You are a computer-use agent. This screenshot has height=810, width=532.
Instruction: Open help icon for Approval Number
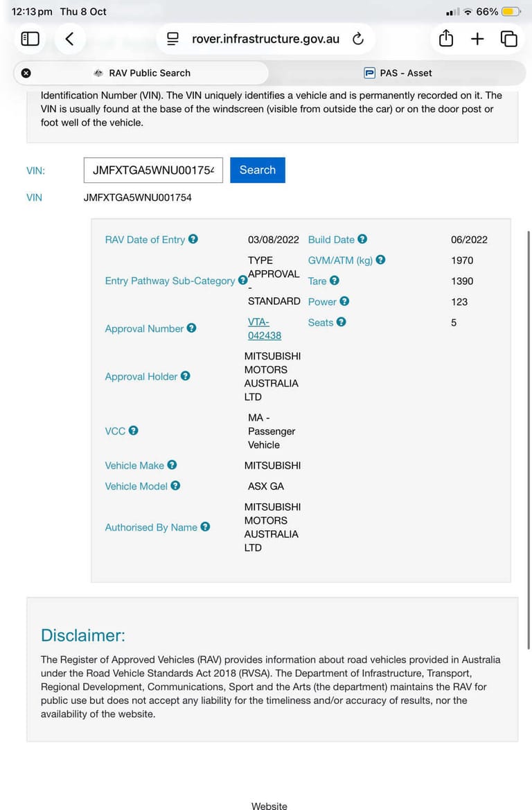pos(192,328)
